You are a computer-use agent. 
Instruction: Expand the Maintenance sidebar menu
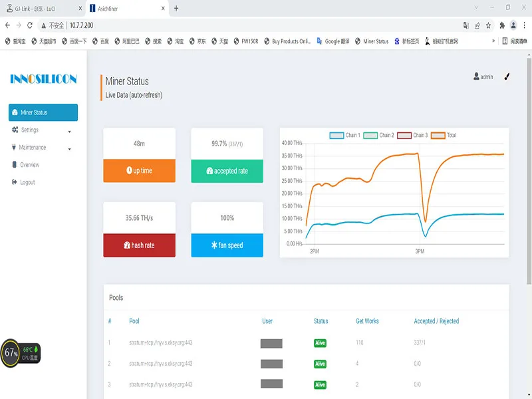click(43, 147)
